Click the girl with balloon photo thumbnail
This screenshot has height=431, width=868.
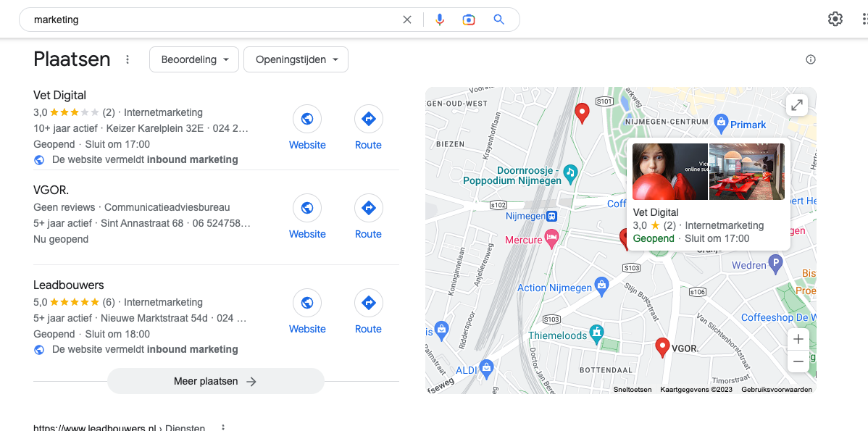point(669,172)
